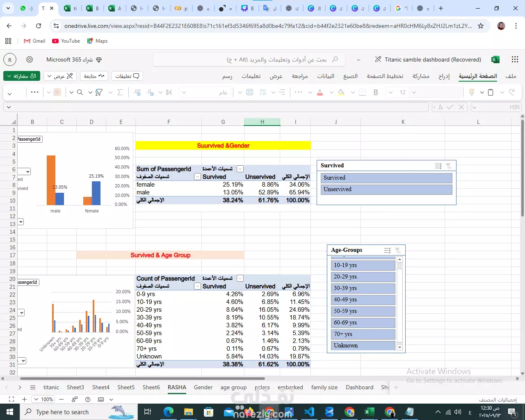Toggle multi-select on the Age-Groups slicer

387,250
